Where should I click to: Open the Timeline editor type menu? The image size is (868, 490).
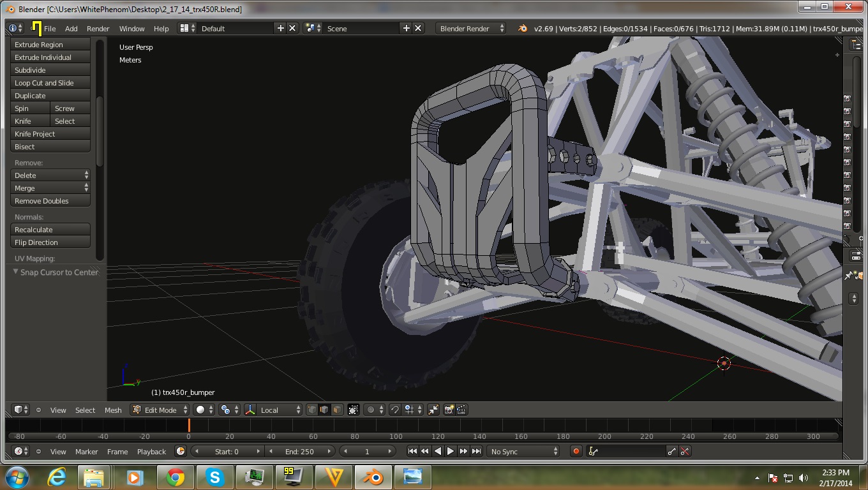tap(21, 451)
